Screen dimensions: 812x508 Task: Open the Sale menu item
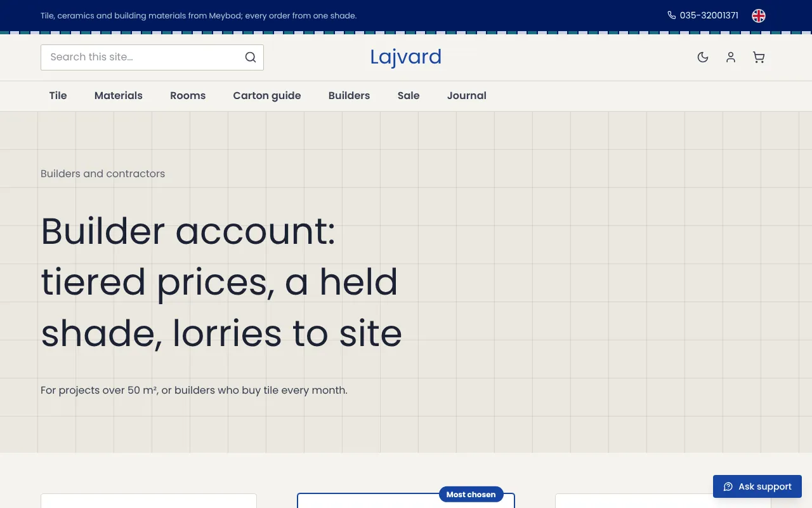pyautogui.click(x=409, y=96)
